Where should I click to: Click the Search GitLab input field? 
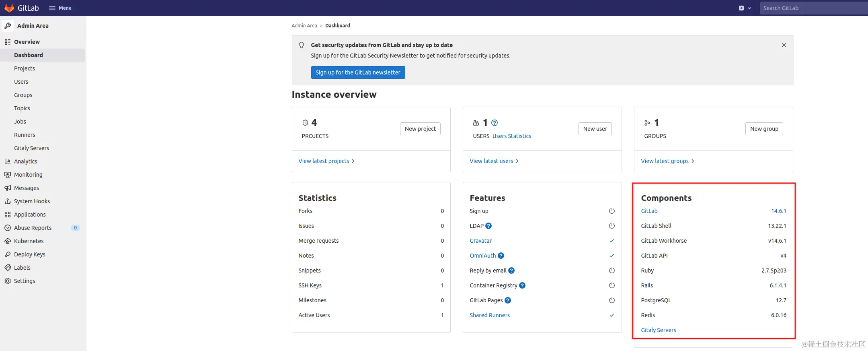812,8
